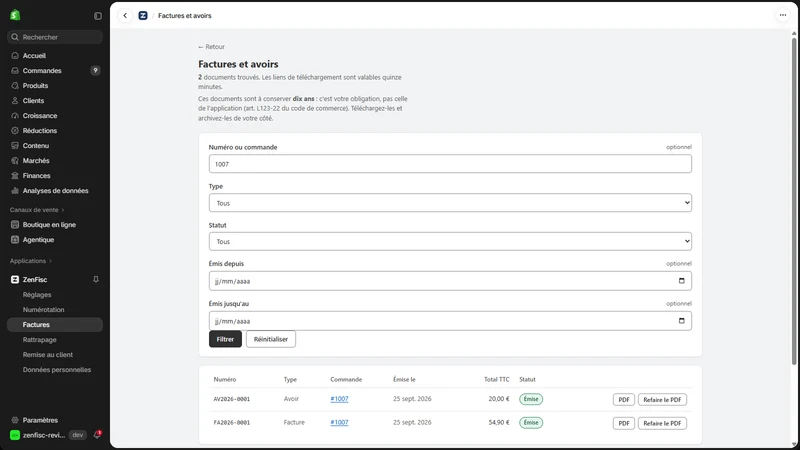Open the Données personnelles item

(x=55, y=370)
